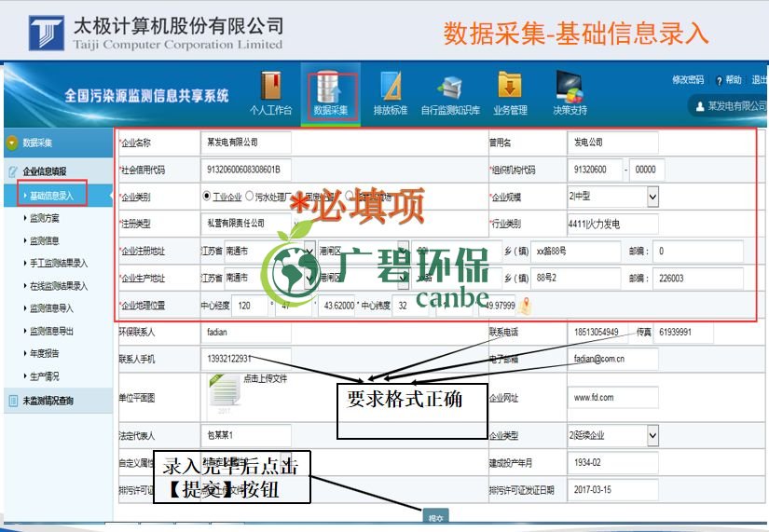Click the 业务管理 download-box icon

tap(509, 87)
